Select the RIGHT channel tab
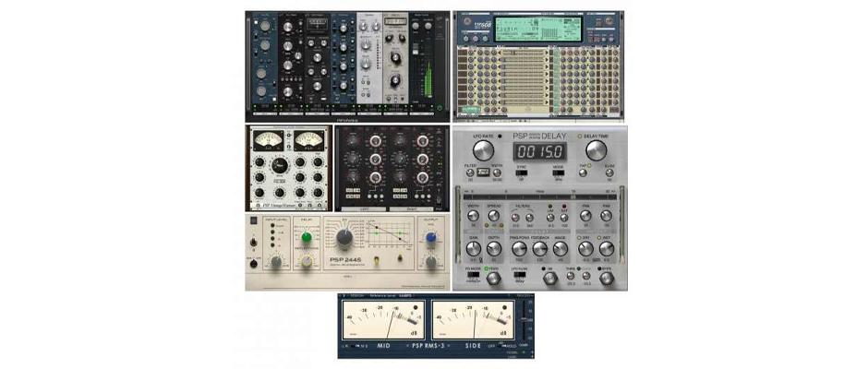The height and width of the screenshot is (369, 868). (411, 208)
